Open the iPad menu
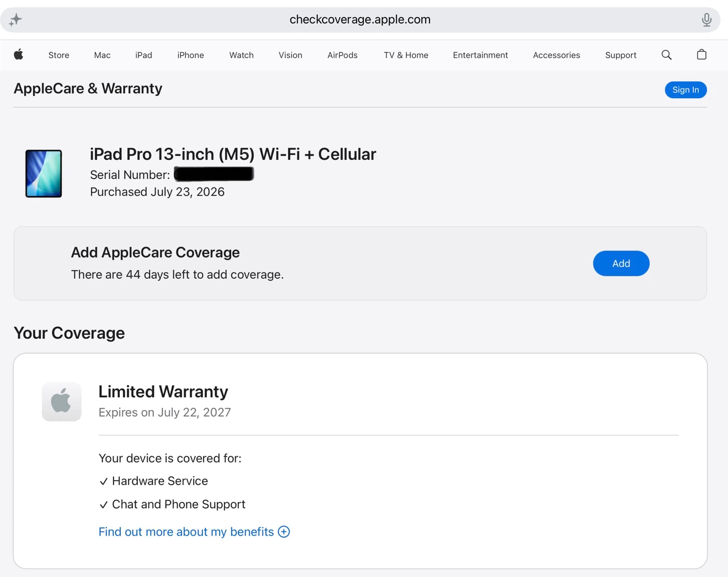The width and height of the screenshot is (728, 577). tap(143, 55)
